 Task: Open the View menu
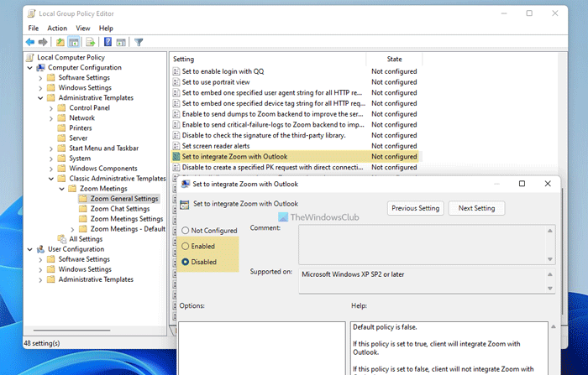click(83, 28)
